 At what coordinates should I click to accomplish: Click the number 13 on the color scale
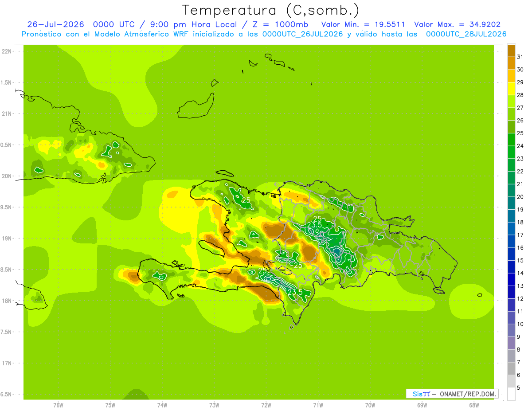point(520,286)
